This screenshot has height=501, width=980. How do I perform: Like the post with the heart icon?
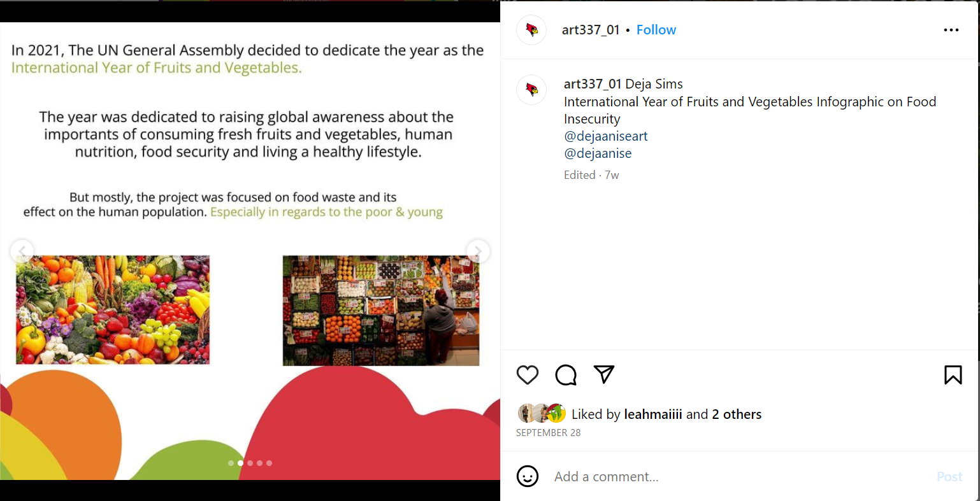528,375
